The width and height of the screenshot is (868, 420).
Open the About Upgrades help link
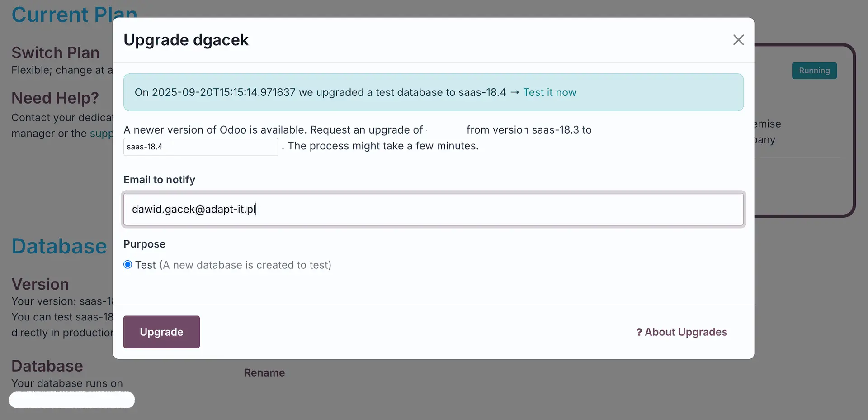click(x=685, y=332)
